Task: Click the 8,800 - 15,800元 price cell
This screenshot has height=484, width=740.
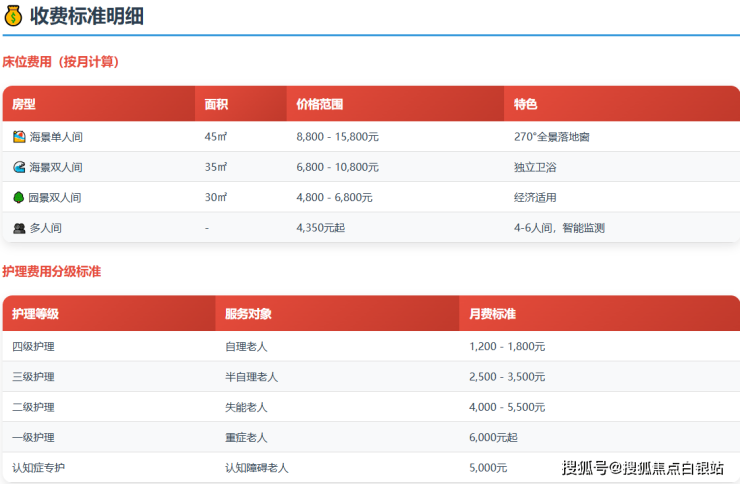Action: (338, 137)
